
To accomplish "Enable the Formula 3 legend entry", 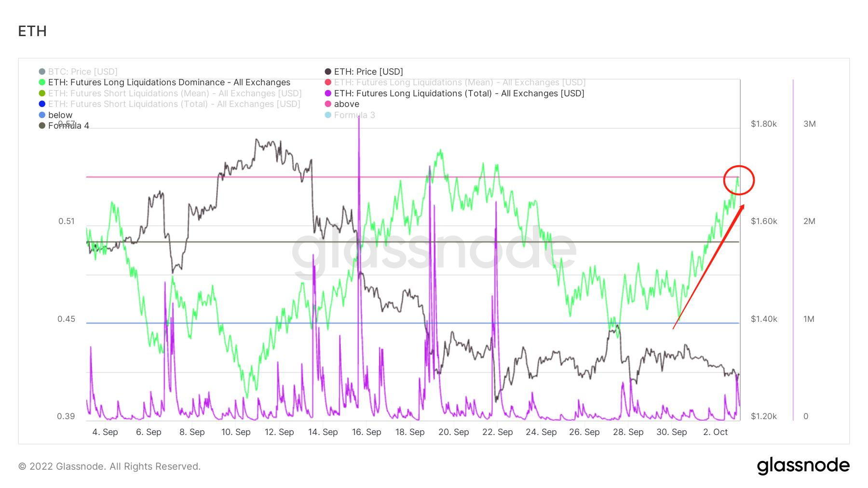I will 350,115.
